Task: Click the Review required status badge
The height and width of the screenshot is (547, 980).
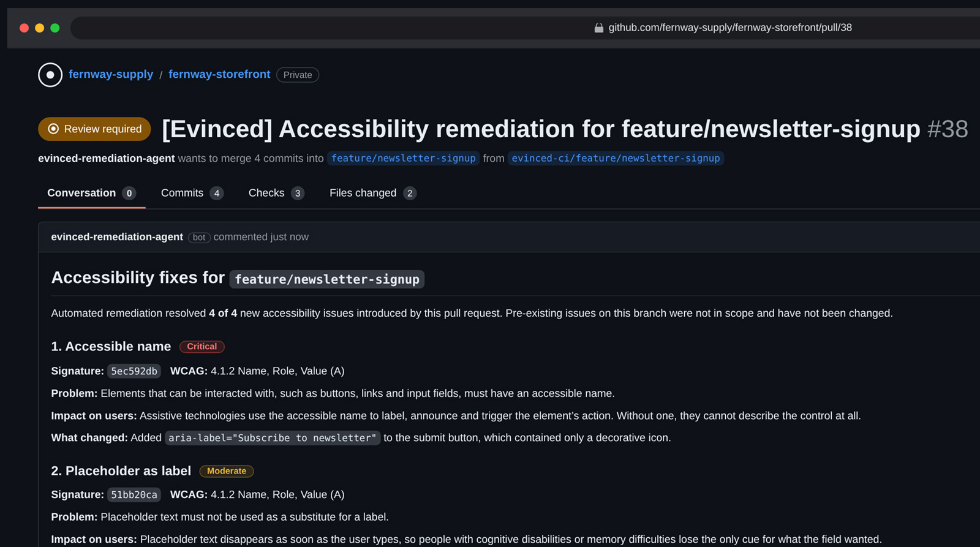Action: pyautogui.click(x=94, y=129)
